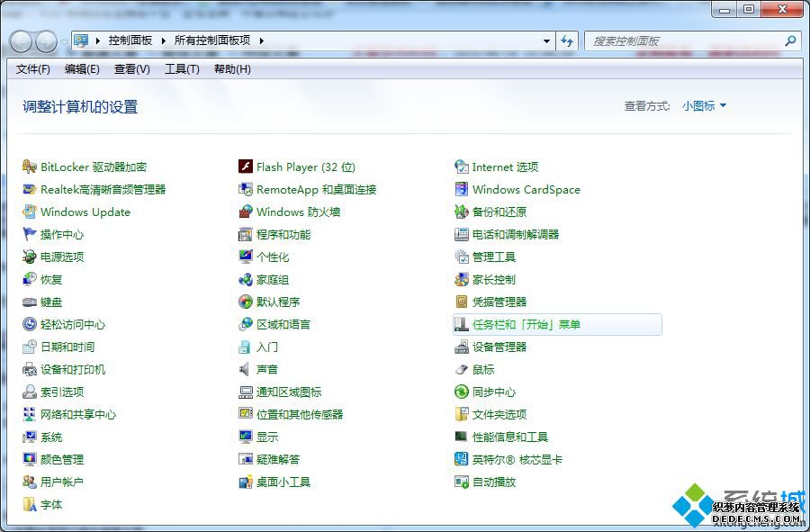Click the 控制面板 breadcrumb segment
The width and height of the screenshot is (810, 532).
[x=130, y=41]
